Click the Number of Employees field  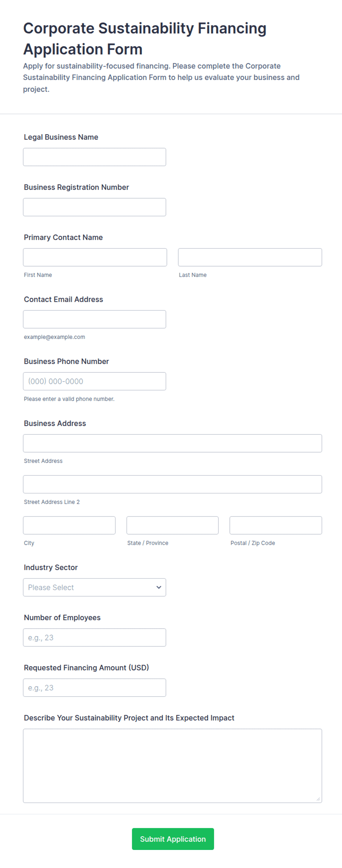tap(95, 637)
